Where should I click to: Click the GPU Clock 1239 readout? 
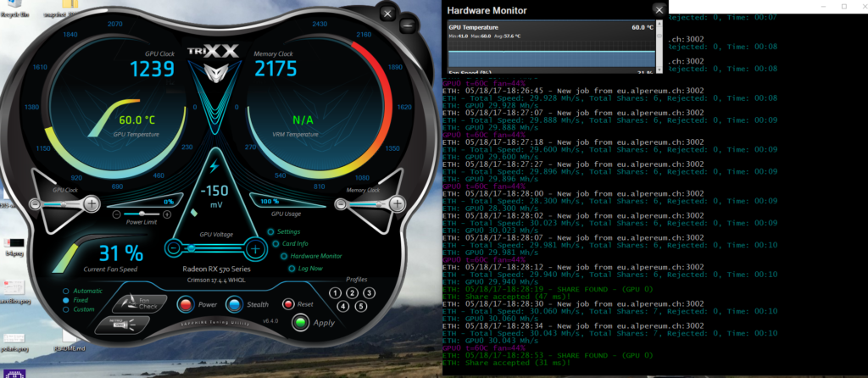[153, 69]
